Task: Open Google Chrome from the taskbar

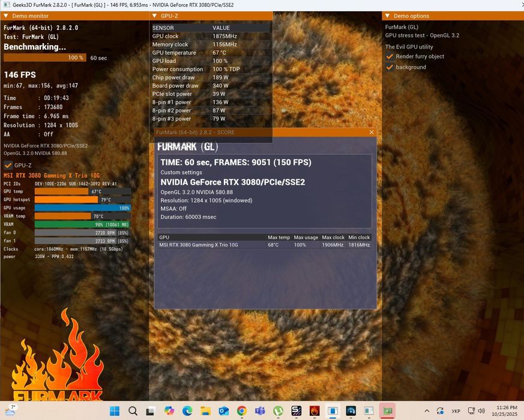Action: [242, 410]
